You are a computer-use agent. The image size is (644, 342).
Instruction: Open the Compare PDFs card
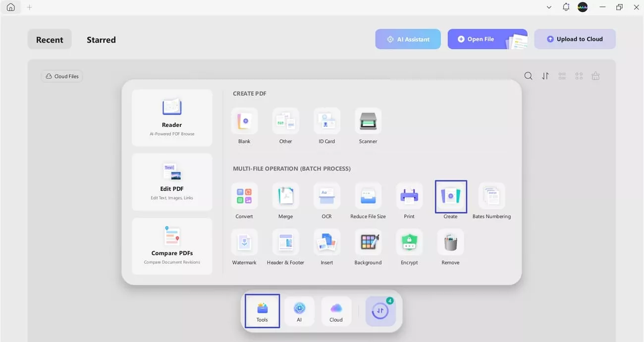[x=172, y=246]
